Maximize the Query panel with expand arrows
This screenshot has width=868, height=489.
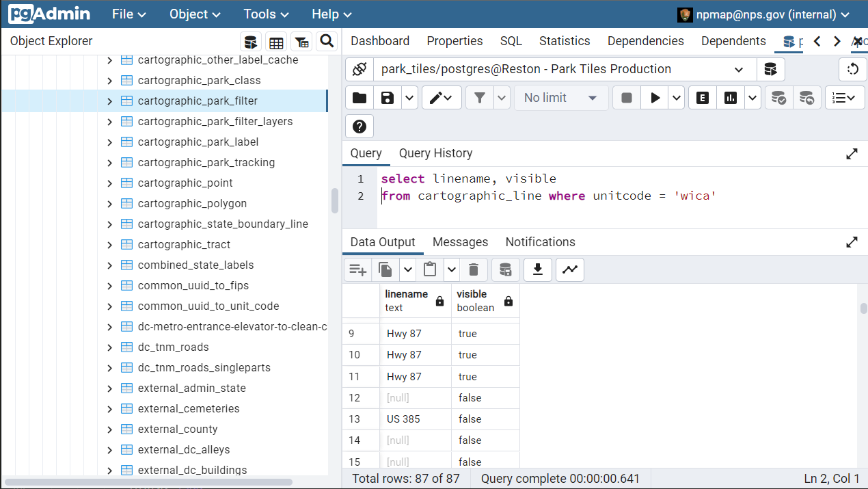(852, 154)
